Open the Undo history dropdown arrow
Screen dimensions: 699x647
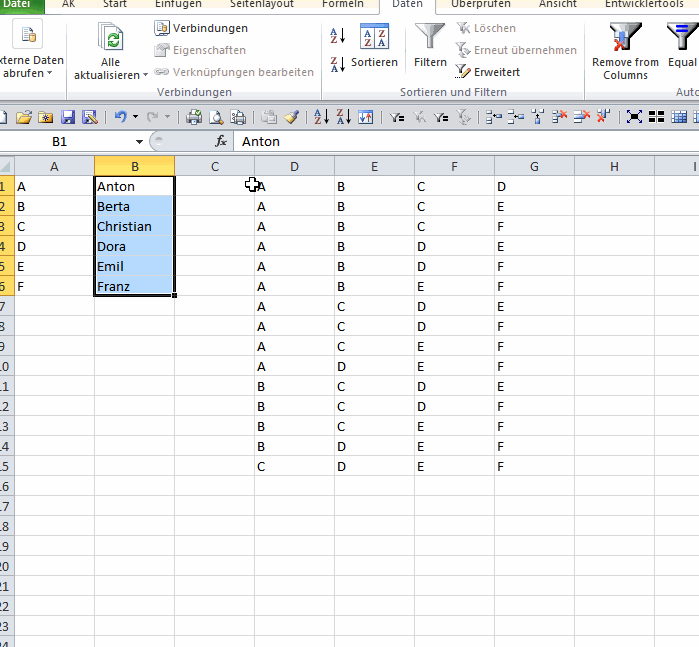135,117
